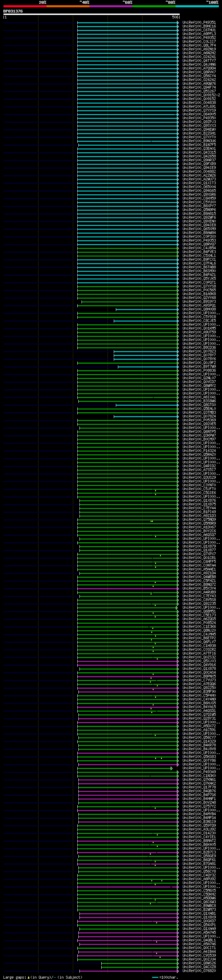This screenshot has width=222, height=980.
Task: Select the label UniRef100_C9S539
Action: tap(199, 955)
